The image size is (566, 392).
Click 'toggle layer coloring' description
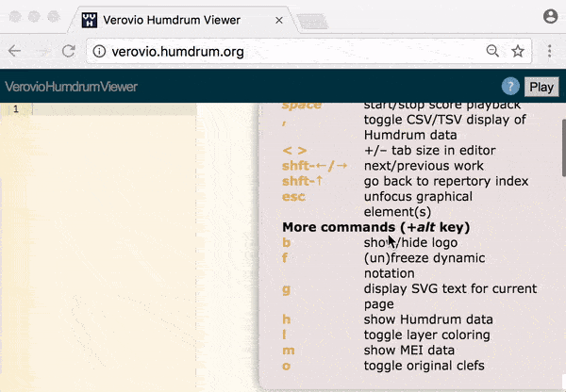tap(427, 335)
